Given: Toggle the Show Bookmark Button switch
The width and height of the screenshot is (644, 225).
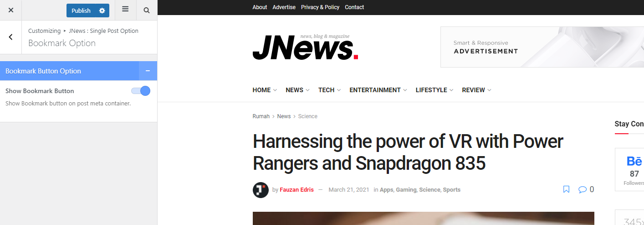Looking at the screenshot, I should [x=141, y=91].
